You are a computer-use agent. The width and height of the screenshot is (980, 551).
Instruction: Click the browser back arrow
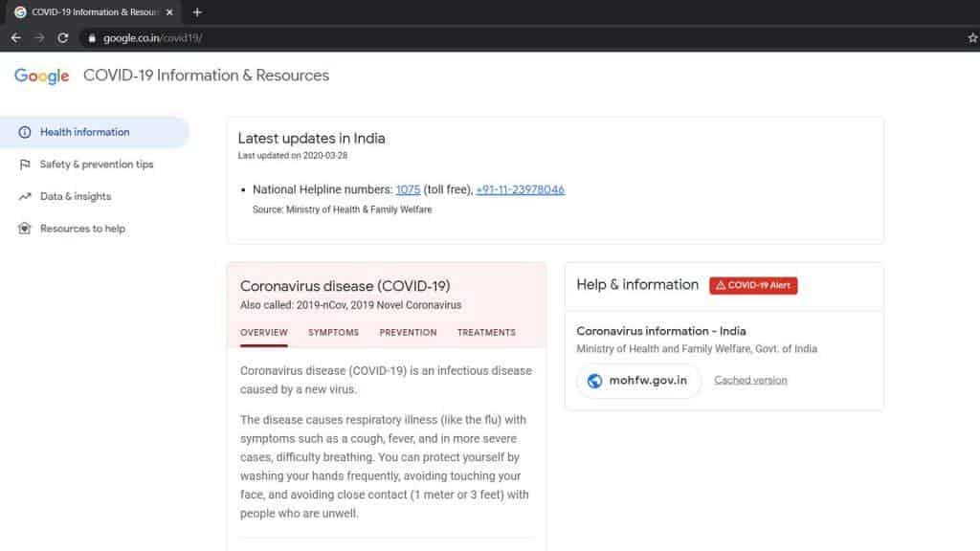click(15, 38)
